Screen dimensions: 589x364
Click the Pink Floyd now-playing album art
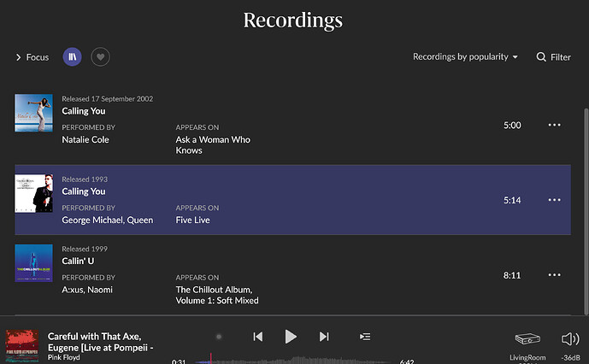click(22, 346)
